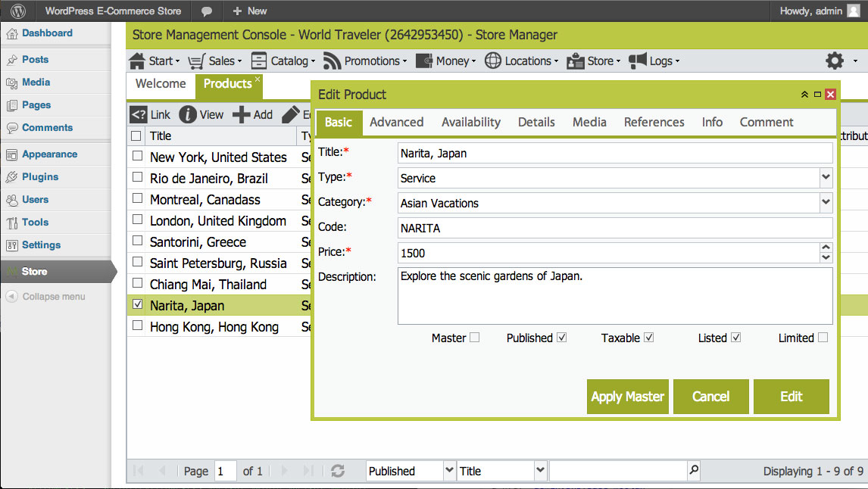The image size is (868, 489).
Task: Open the Start home icon menu
Action: (137, 61)
